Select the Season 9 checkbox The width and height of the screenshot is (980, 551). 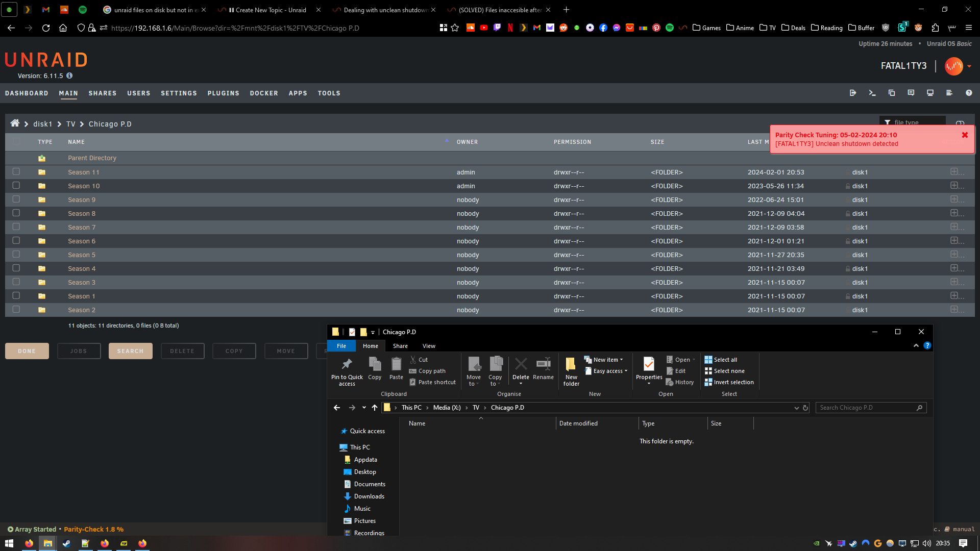point(16,199)
